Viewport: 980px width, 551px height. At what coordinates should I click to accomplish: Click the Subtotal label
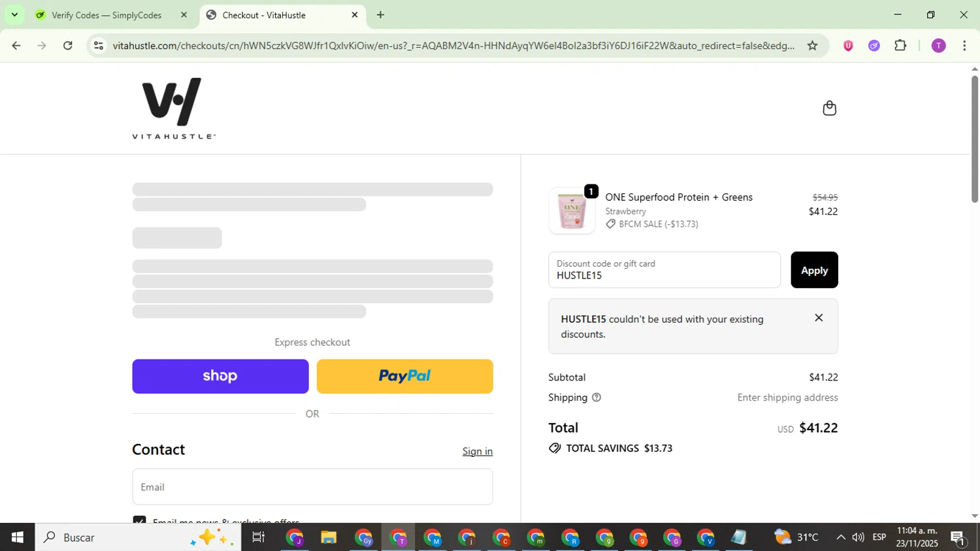(567, 377)
